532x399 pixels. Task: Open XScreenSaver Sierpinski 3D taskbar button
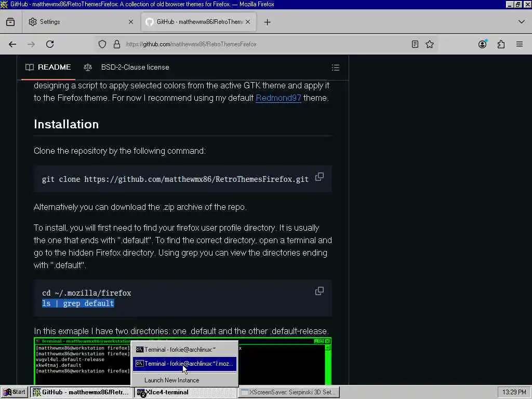coord(289,392)
